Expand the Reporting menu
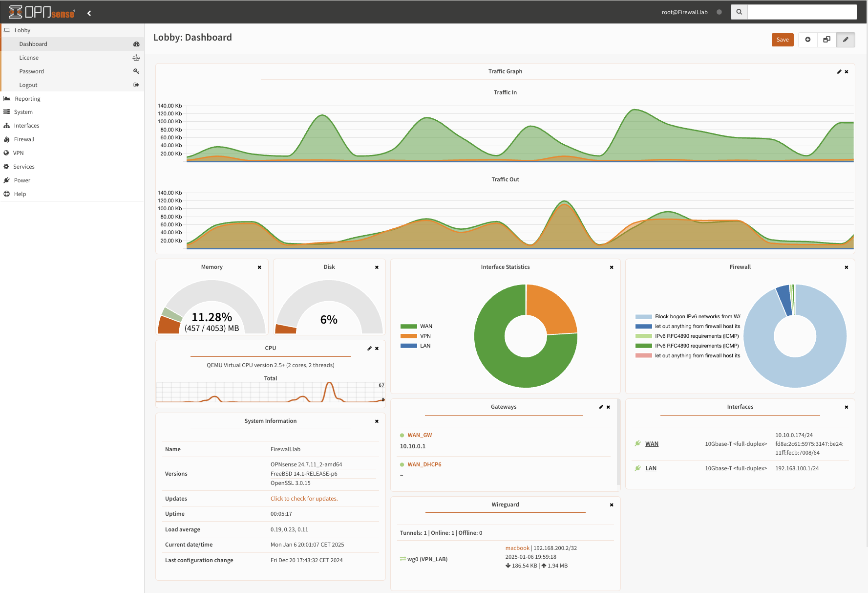The height and width of the screenshot is (593, 868). tap(72, 99)
